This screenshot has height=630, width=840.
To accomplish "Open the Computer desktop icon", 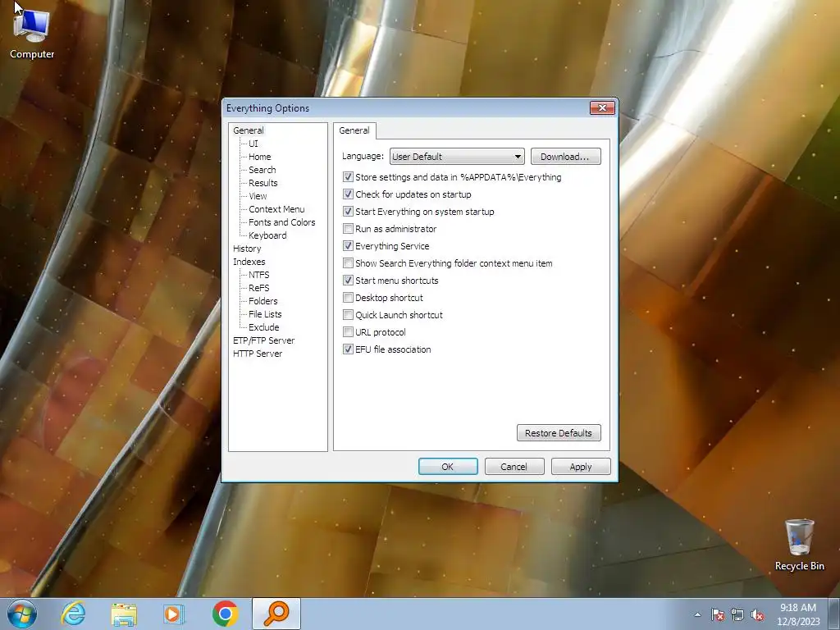I will 32,33.
